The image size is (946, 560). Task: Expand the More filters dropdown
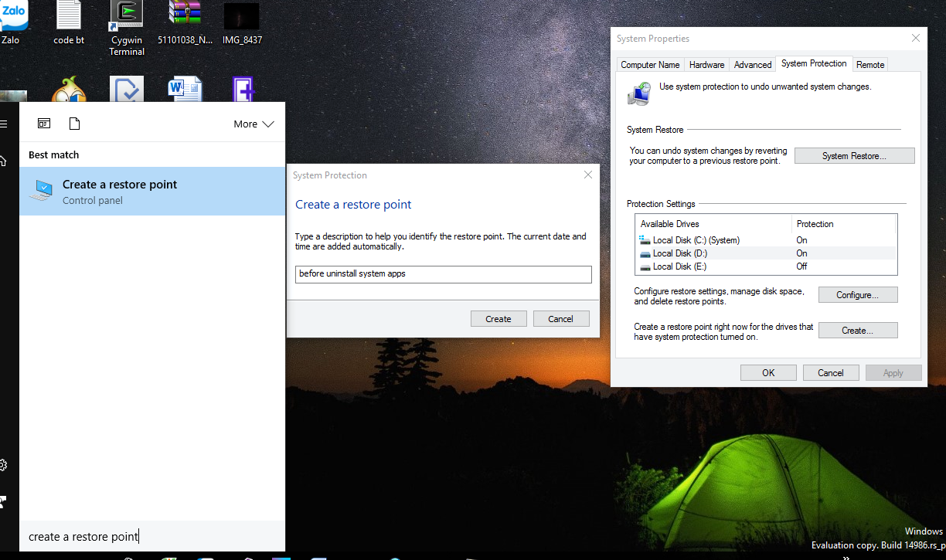click(254, 124)
